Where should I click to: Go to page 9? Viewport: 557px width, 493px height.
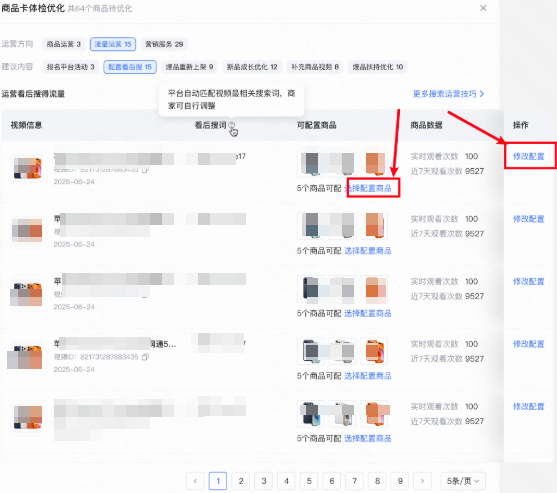tap(400, 481)
